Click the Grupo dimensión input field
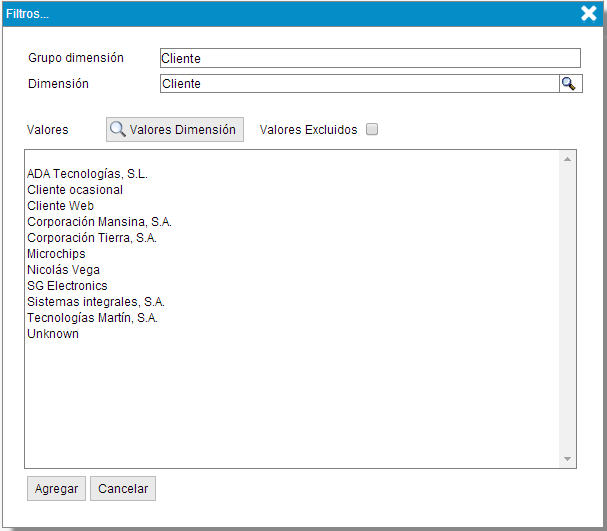Image resolution: width=607 pixels, height=531 pixels. pos(369,59)
